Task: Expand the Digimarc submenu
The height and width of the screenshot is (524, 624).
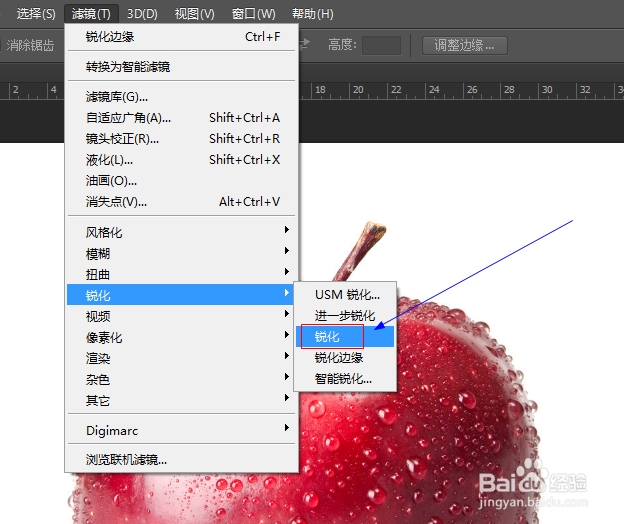Action: pyautogui.click(x=181, y=430)
